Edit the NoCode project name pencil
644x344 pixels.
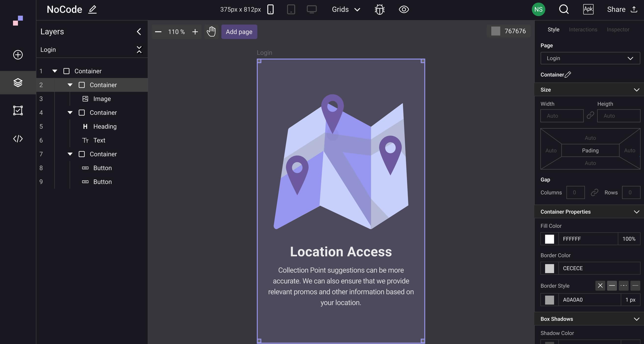coord(92,10)
